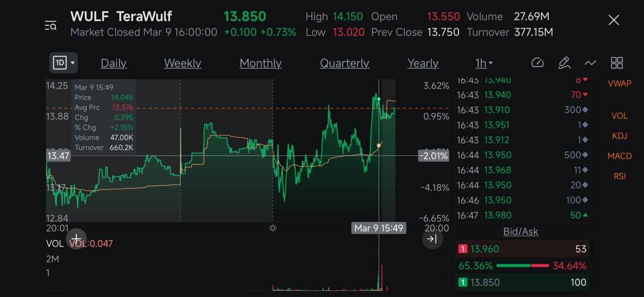Viewport: 644px width, 297px height.
Task: Switch to the Yearly chart tab
Action: coord(423,63)
